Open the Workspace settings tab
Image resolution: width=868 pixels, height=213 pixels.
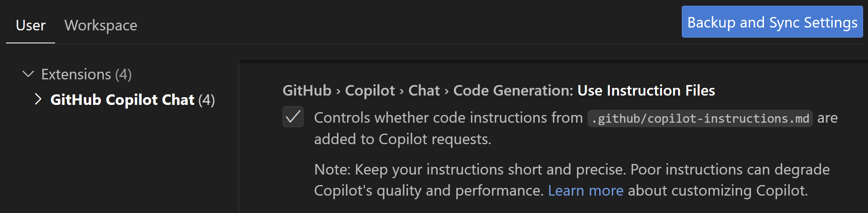pyautogui.click(x=101, y=25)
